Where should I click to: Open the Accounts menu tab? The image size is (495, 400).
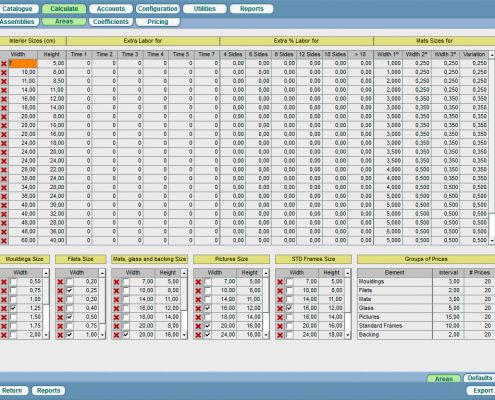(111, 9)
